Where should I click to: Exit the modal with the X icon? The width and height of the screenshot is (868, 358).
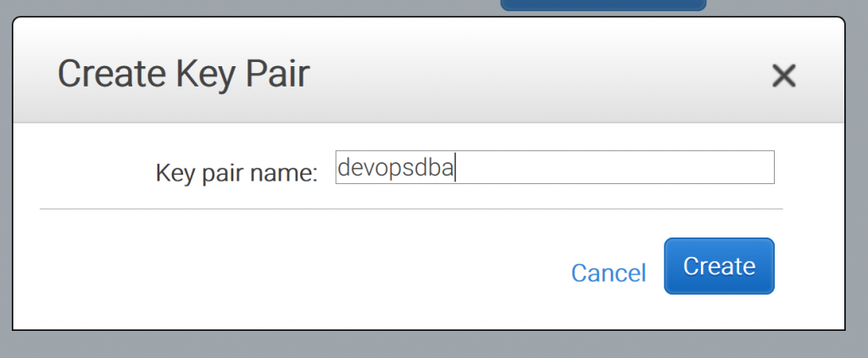(783, 76)
